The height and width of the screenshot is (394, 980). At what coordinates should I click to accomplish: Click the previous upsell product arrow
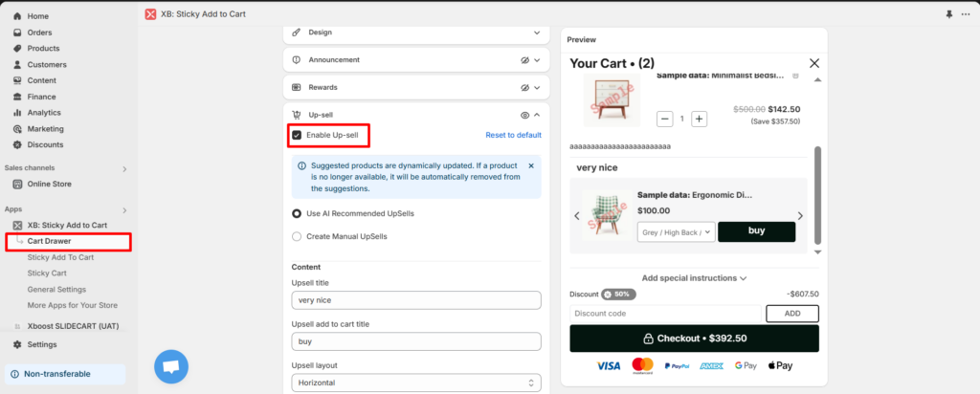click(x=577, y=216)
